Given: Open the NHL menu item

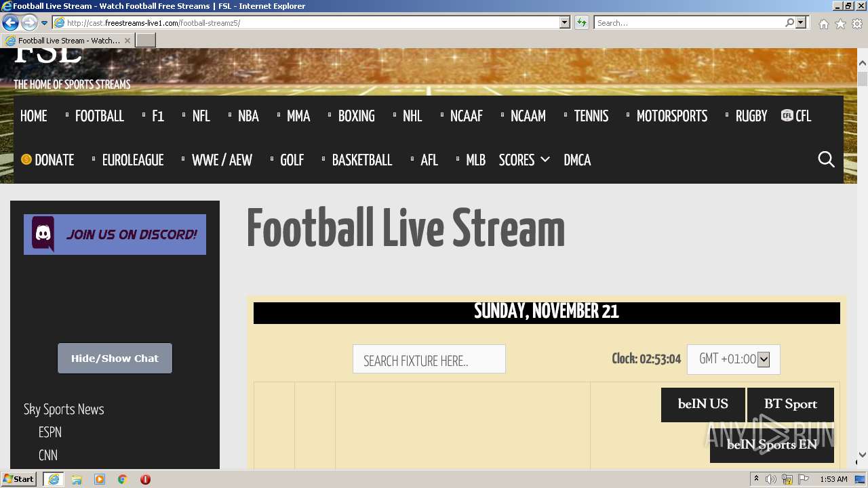Looking at the screenshot, I should 412,116.
